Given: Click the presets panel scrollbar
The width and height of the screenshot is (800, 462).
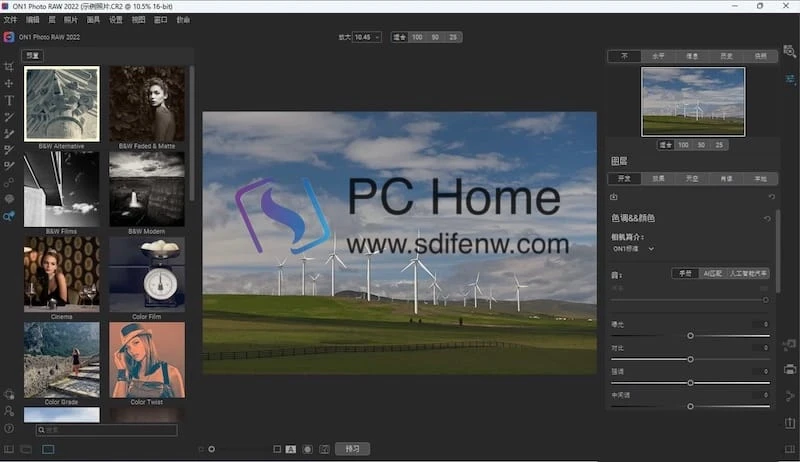Looking at the screenshot, I should pos(192,134).
